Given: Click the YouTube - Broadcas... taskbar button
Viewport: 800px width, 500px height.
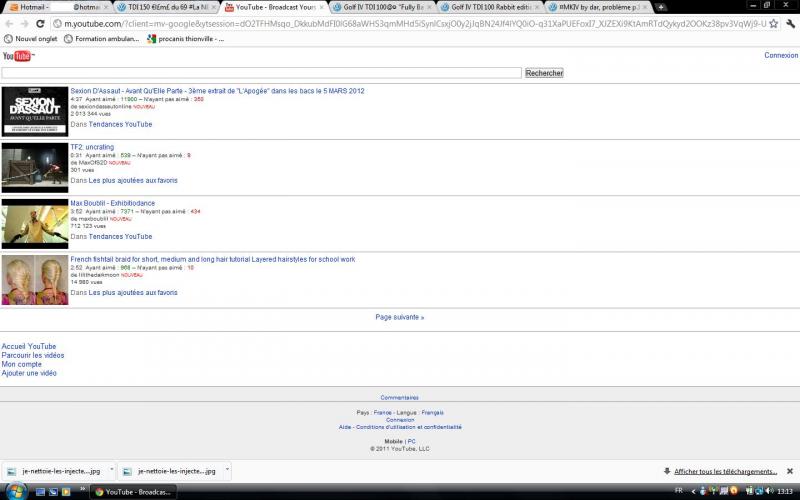Looking at the screenshot, I should point(134,492).
